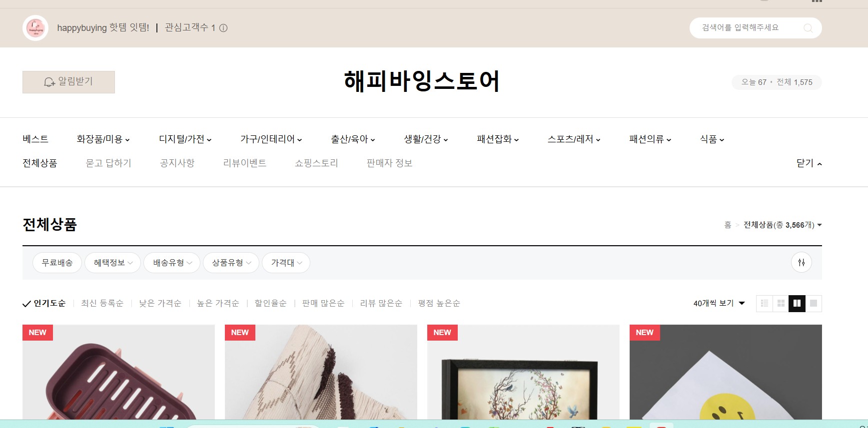Click the 오늘 67 전체 1,575 visitor counter
This screenshot has height=428, width=868.
pyautogui.click(x=777, y=82)
